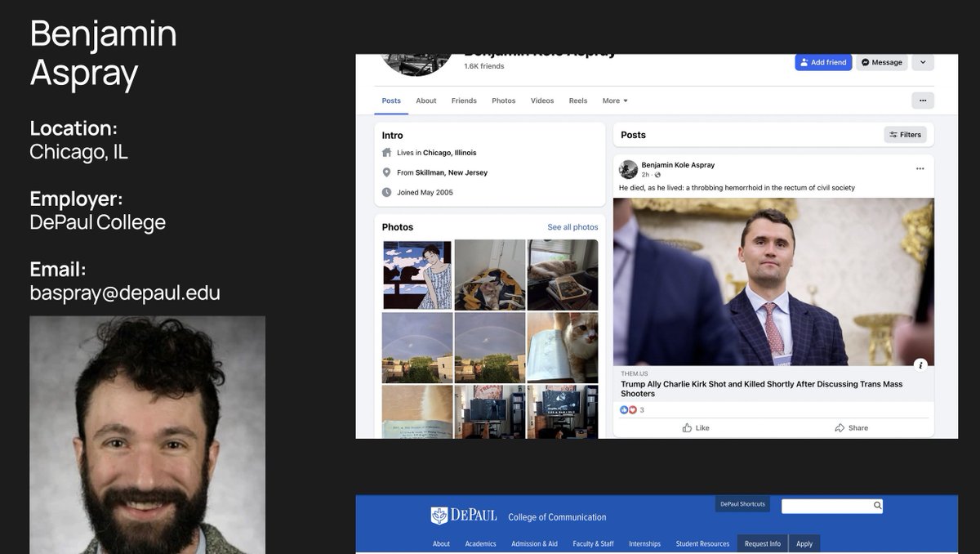
Task: Click the Request Info button on DePaul site
Action: (763, 543)
